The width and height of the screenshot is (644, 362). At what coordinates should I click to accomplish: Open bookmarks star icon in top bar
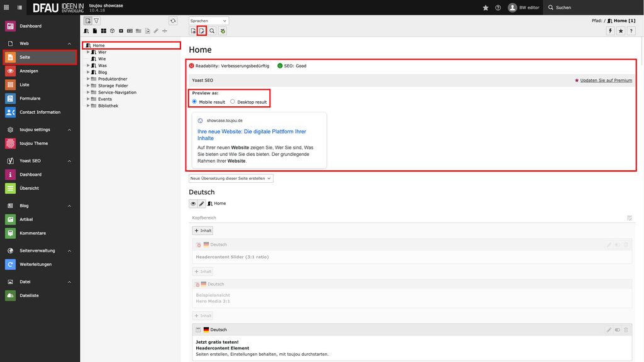pyautogui.click(x=486, y=8)
